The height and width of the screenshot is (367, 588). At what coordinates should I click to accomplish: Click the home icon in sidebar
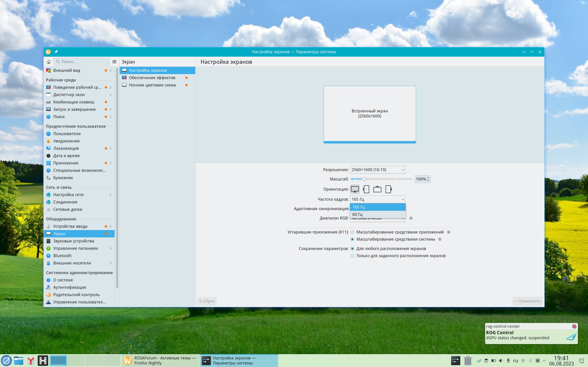click(x=49, y=62)
